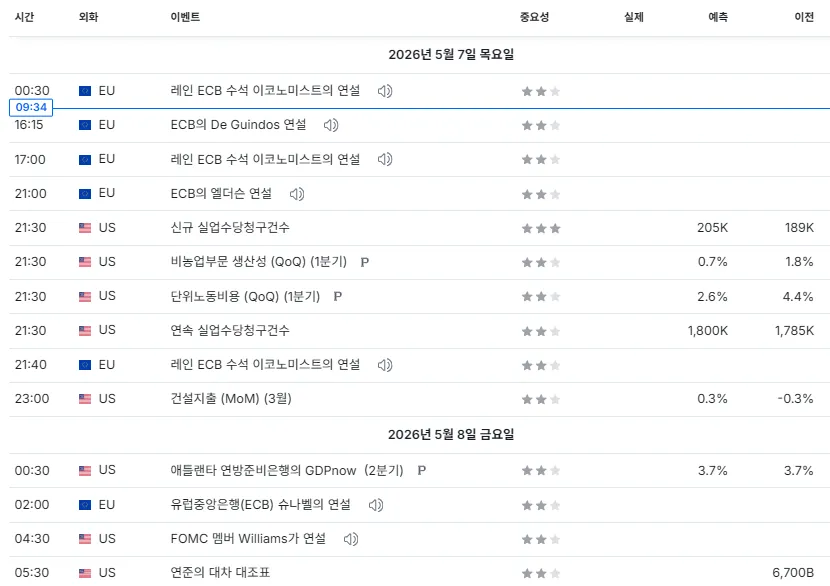
Task: Open the 연준의 대차 대조표 event
Action: [220, 572]
